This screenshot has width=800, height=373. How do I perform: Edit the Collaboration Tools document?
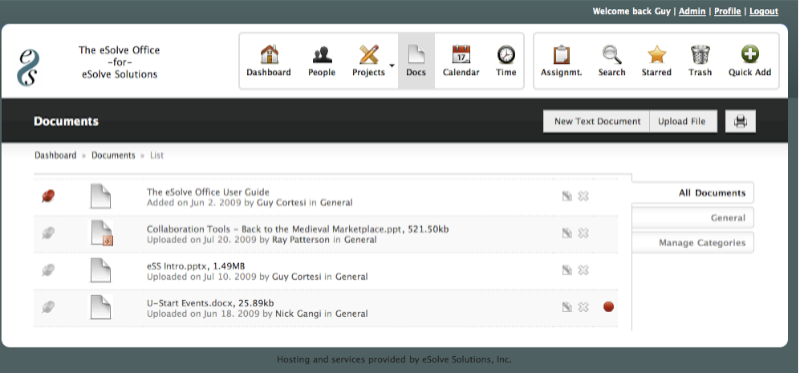pyautogui.click(x=567, y=233)
